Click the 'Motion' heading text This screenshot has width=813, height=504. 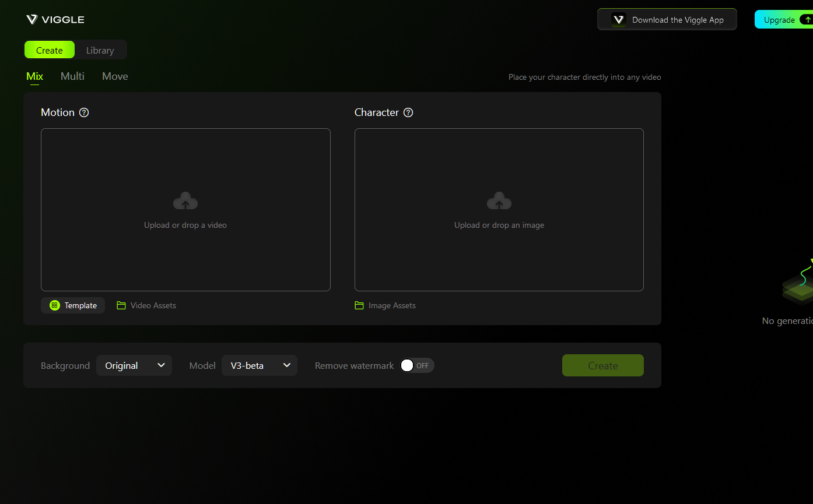(58, 112)
